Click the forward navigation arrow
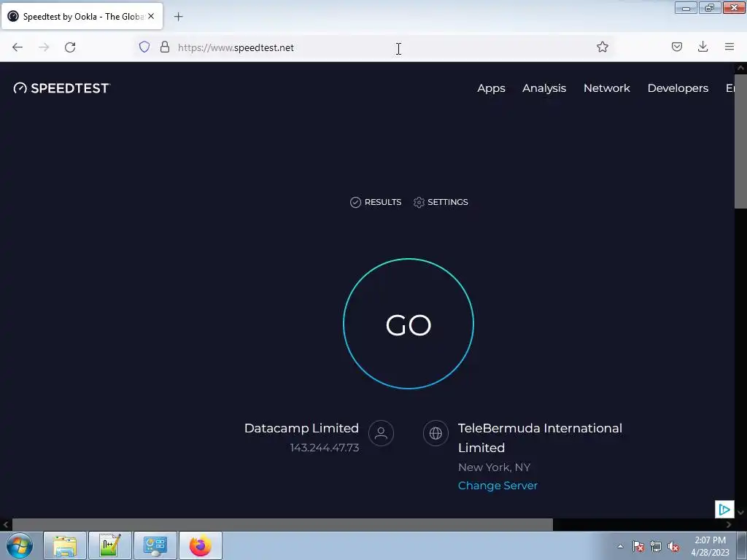Viewport: 747px width, 560px height. point(44,47)
